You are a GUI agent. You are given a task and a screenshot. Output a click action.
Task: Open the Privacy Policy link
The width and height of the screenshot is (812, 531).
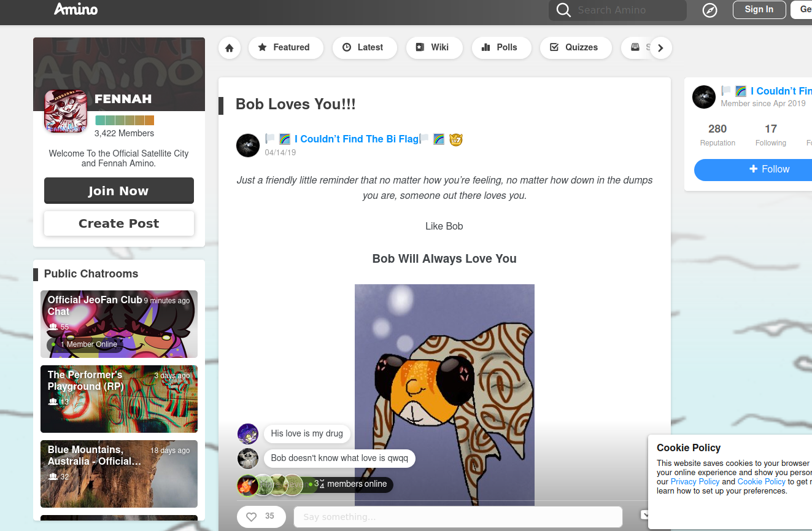pos(695,482)
